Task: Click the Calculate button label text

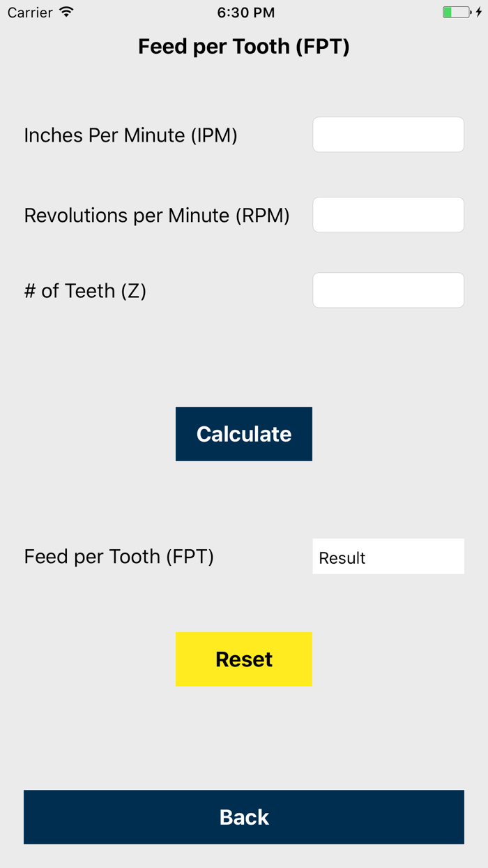Action: click(244, 433)
